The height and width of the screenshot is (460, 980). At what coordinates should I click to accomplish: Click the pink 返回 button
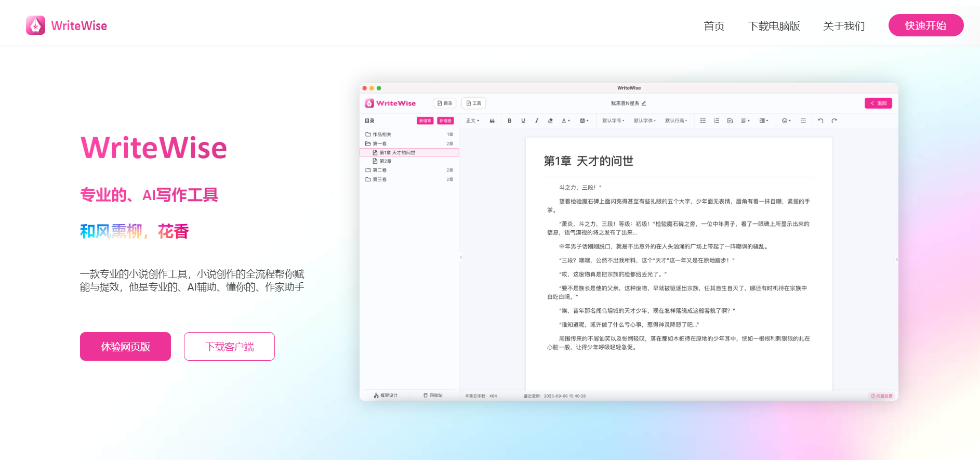[x=878, y=103]
